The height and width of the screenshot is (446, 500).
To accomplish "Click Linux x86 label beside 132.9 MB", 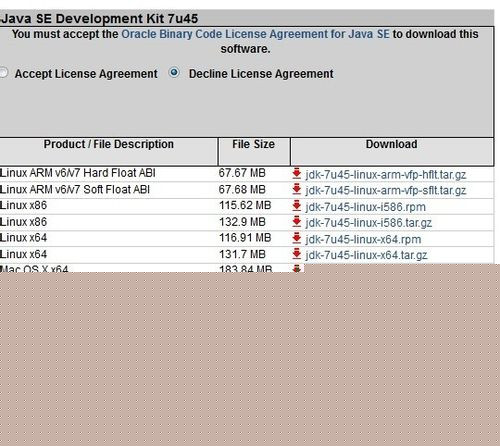I will point(23,222).
